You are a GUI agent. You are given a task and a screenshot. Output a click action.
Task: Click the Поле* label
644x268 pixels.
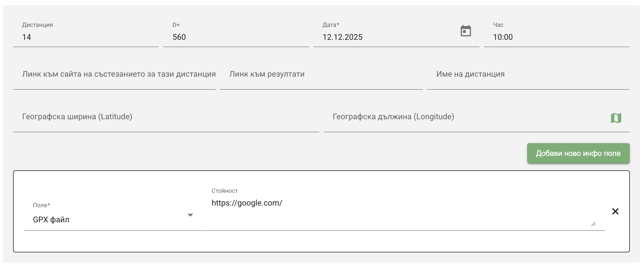[x=41, y=205]
